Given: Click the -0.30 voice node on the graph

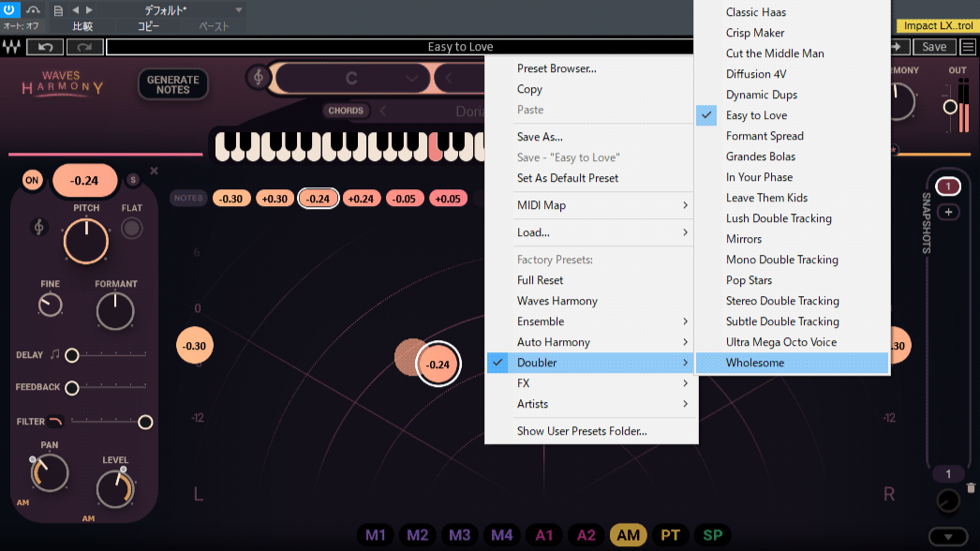Looking at the screenshot, I should (x=194, y=345).
